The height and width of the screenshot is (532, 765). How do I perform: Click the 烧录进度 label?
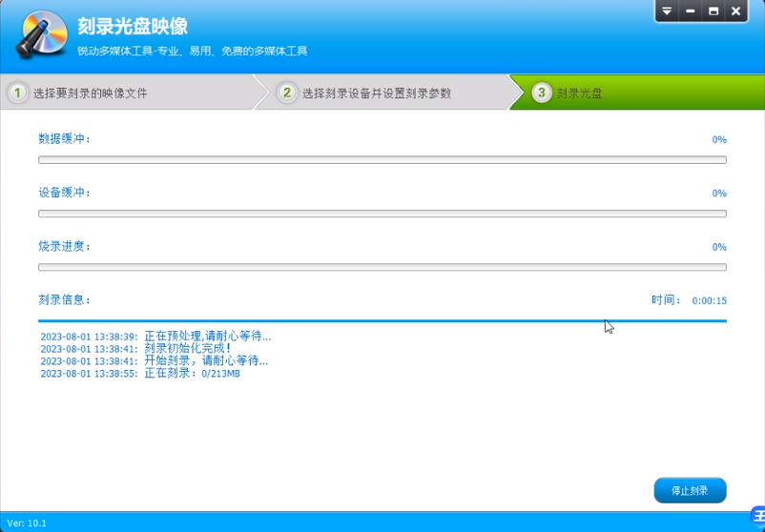tap(65, 246)
